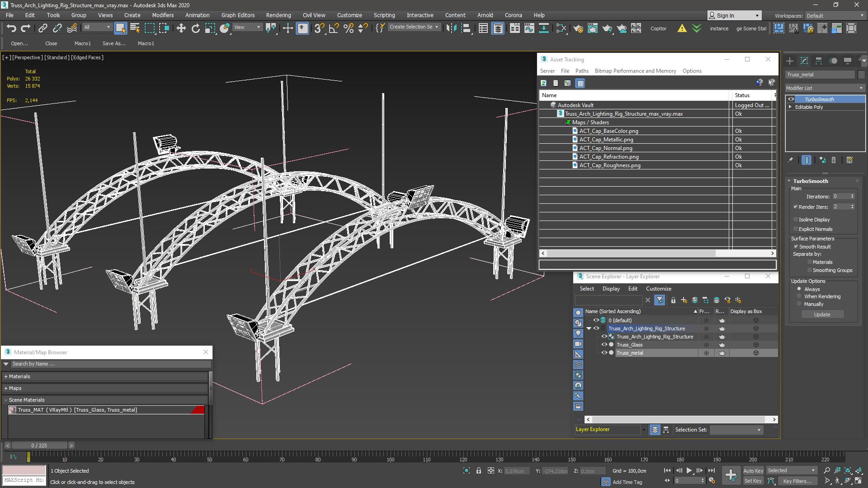Open the Modifier List dropdown

[x=825, y=88]
